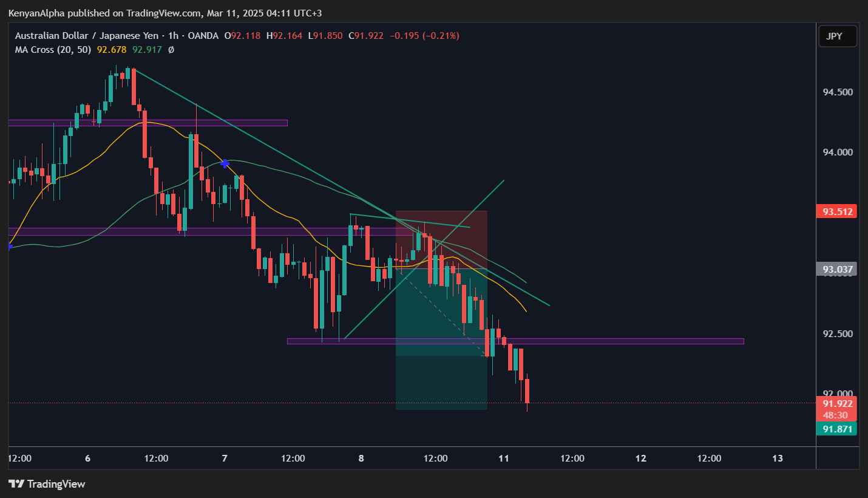This screenshot has height=498, width=868.
Task: Click the time axis label 13
Action: 778,459
